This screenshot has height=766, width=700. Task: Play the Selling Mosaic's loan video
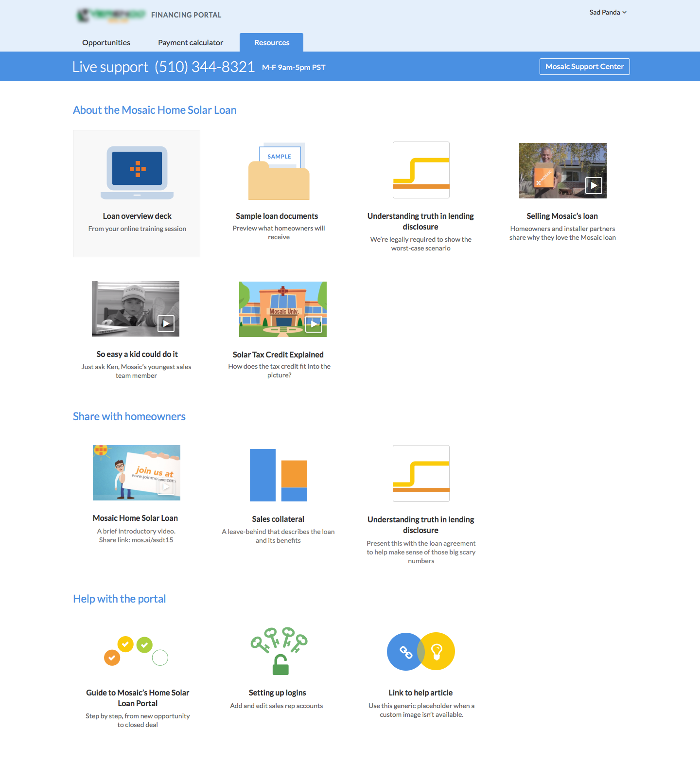point(594,185)
